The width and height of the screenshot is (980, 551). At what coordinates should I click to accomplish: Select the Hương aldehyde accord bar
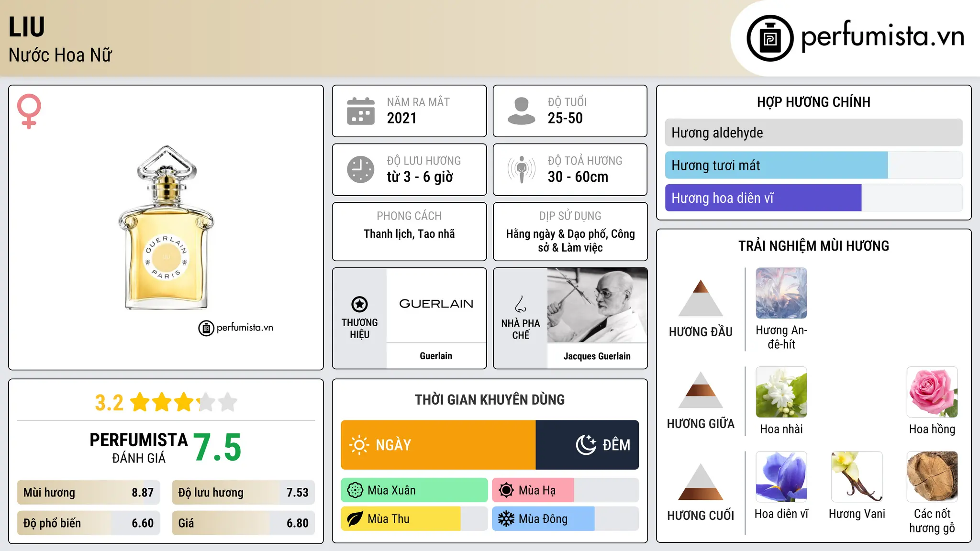tap(813, 132)
